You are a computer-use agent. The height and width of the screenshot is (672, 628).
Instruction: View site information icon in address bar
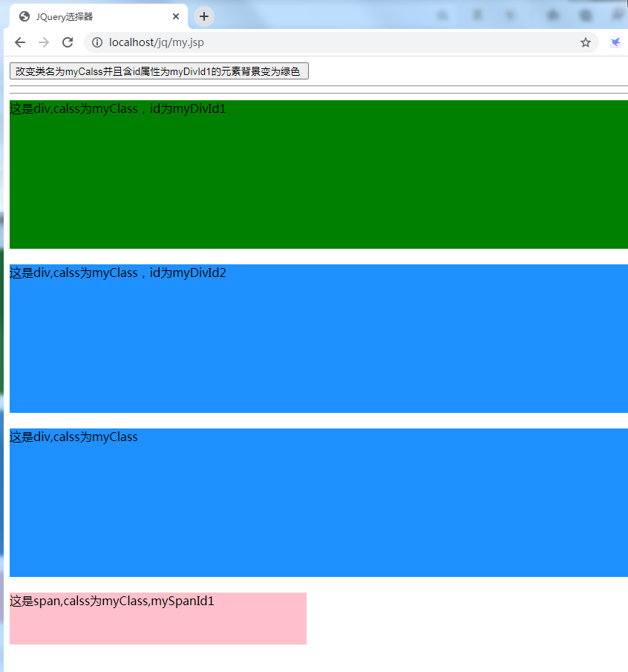tap(97, 42)
